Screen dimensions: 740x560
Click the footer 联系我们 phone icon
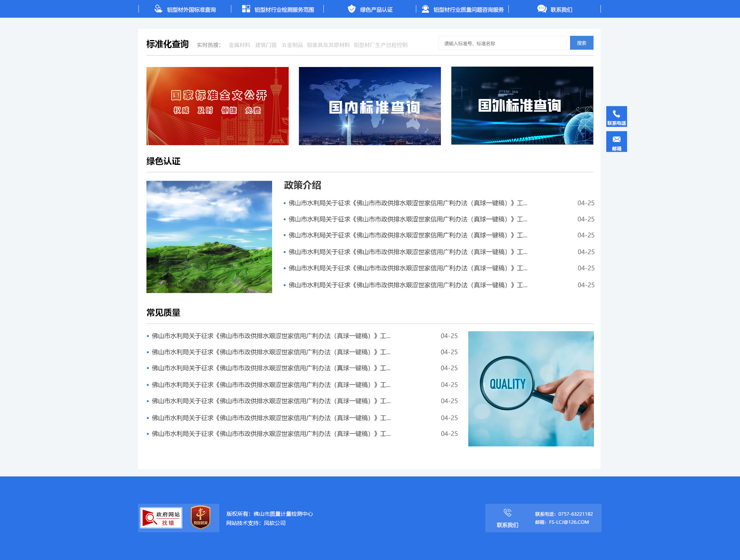(x=507, y=513)
